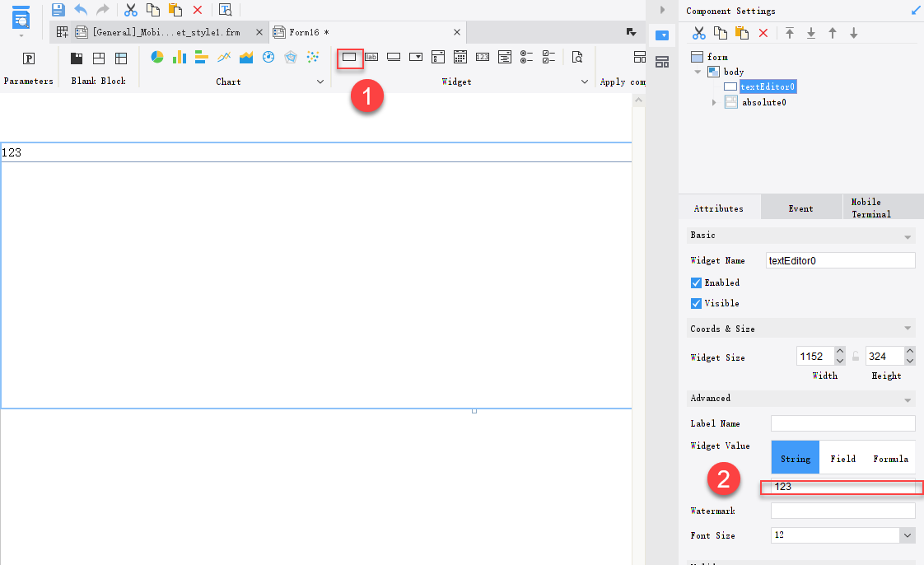Uncheck the Enabled checkbox
The width and height of the screenshot is (924, 565).
[696, 282]
